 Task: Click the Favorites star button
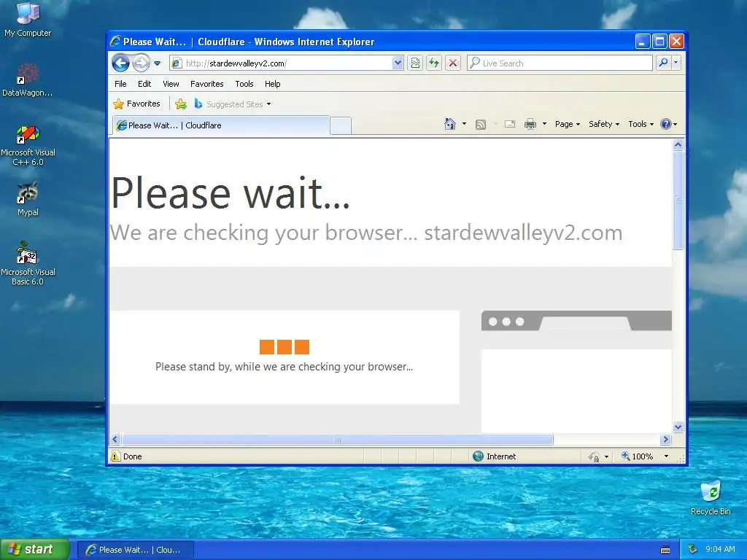[x=136, y=104]
